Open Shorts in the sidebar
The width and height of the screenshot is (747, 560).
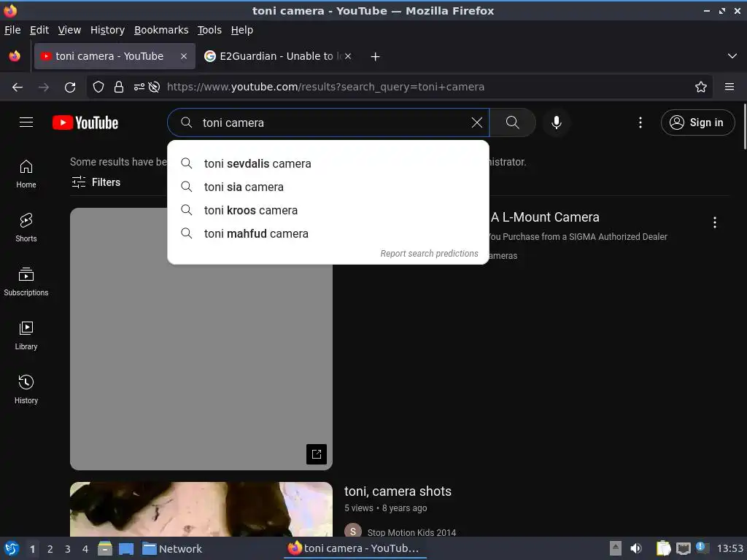tap(26, 227)
